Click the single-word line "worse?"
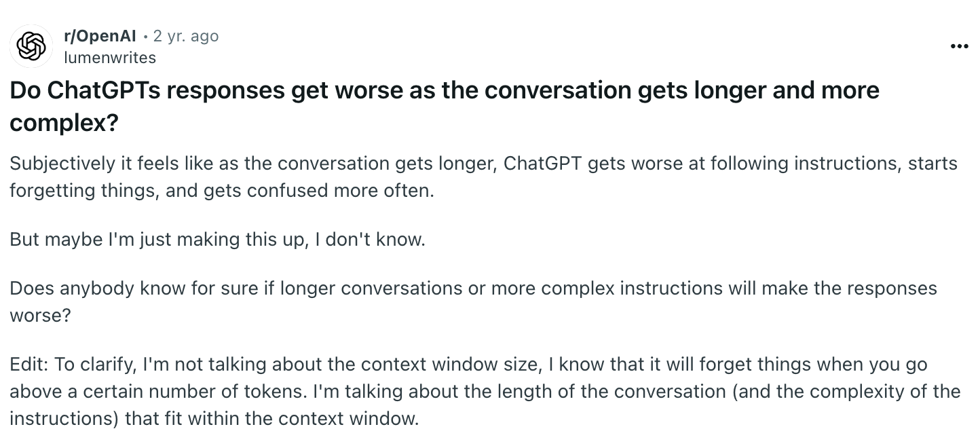Screen dimensions: 980x448 click(x=40, y=316)
